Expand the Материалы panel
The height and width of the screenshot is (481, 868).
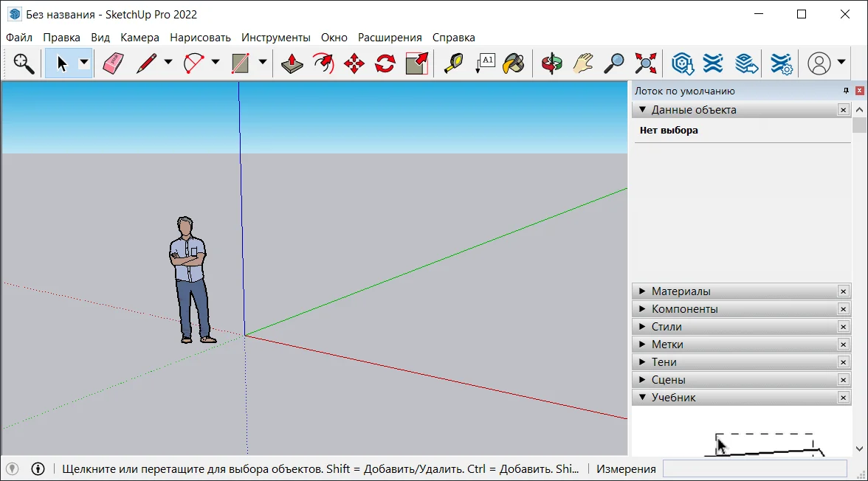[x=741, y=291]
